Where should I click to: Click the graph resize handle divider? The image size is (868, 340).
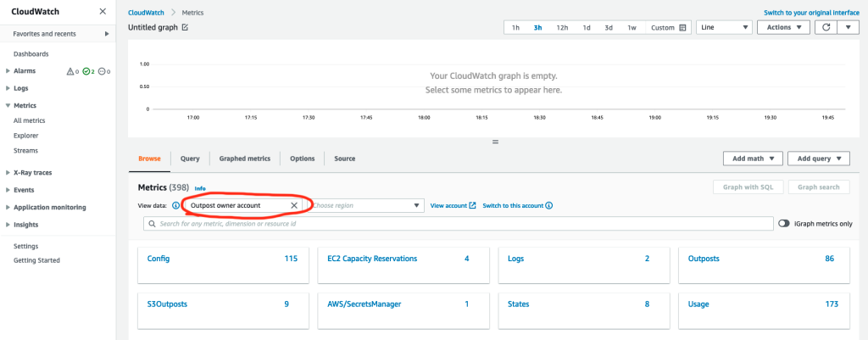point(495,142)
